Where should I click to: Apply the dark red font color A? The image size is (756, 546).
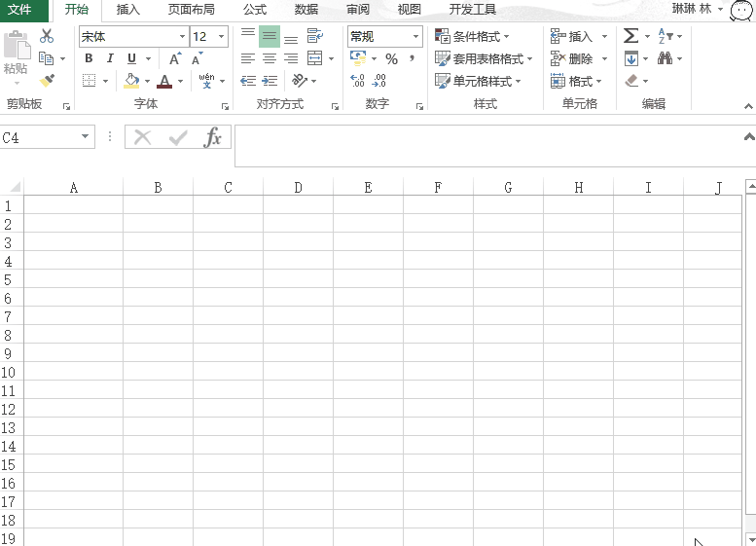pyautogui.click(x=164, y=81)
